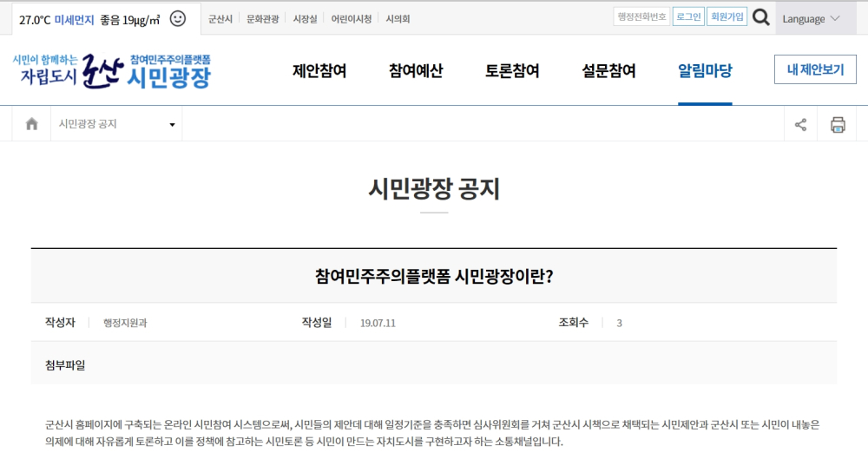Click the smiley air quality icon
This screenshot has height=472, width=868.
[x=178, y=18]
